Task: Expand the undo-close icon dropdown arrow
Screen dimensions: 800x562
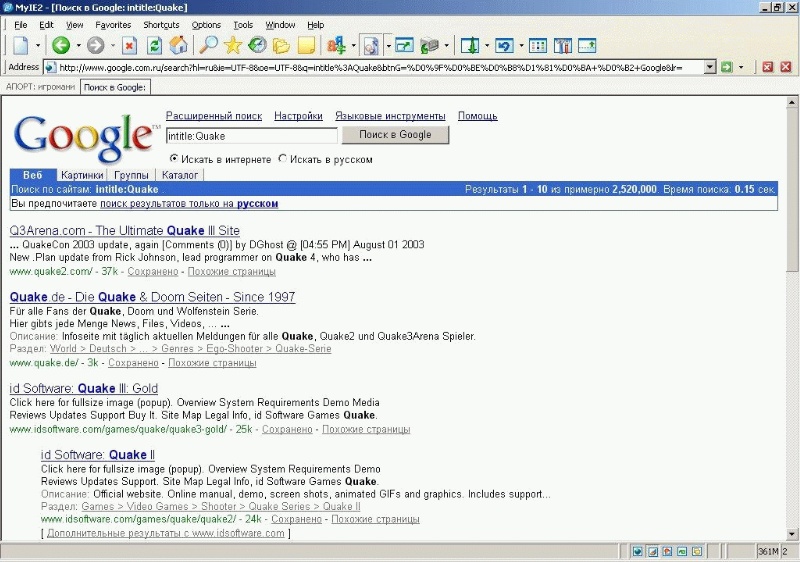Action: point(521,46)
